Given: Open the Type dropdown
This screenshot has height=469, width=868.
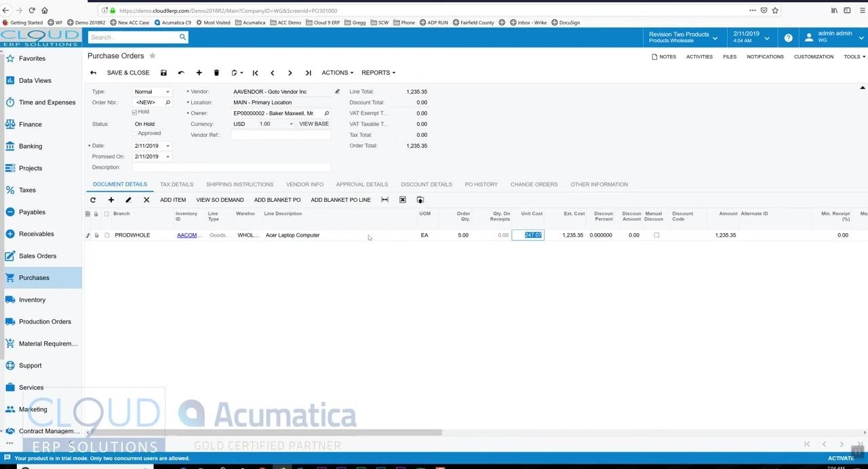Looking at the screenshot, I should click(167, 91).
